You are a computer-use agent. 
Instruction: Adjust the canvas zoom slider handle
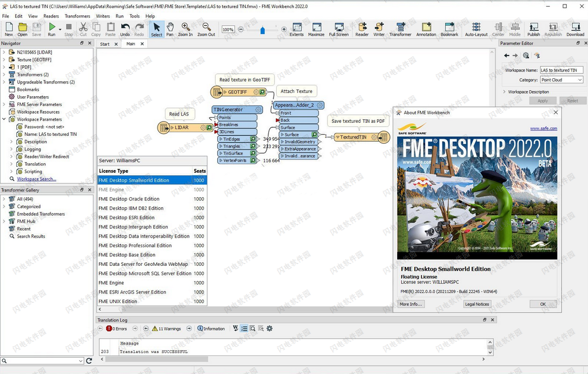(263, 30)
